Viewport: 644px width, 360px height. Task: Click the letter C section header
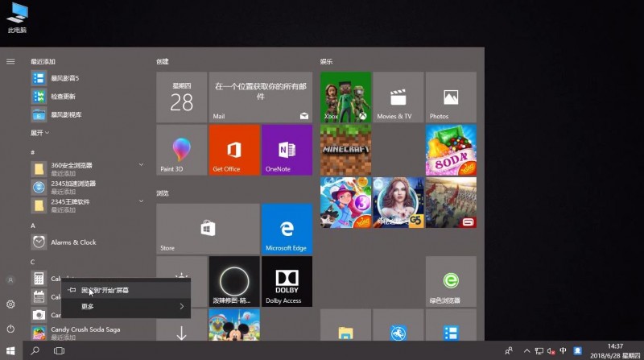click(33, 262)
